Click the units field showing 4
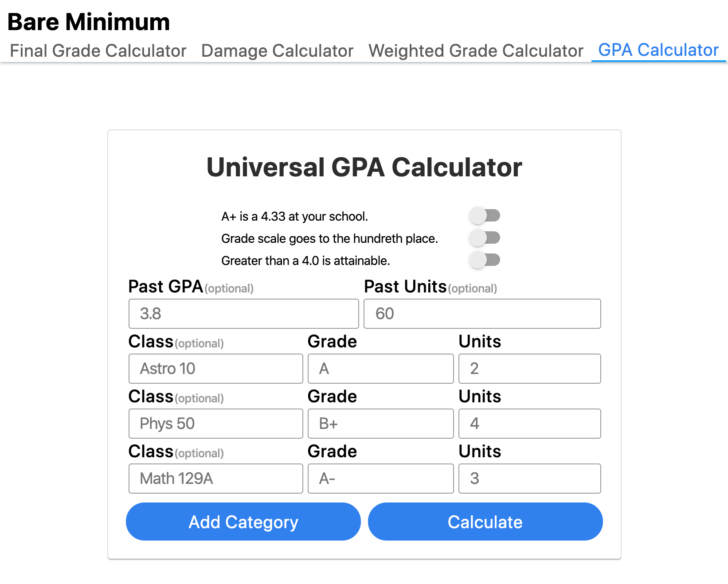 click(x=529, y=424)
